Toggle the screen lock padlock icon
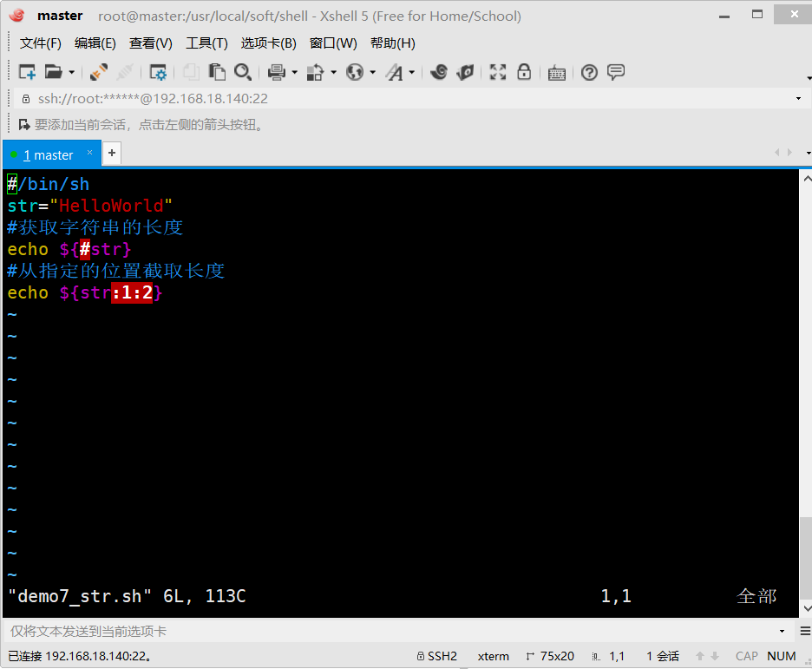812x669 pixels. (524, 72)
